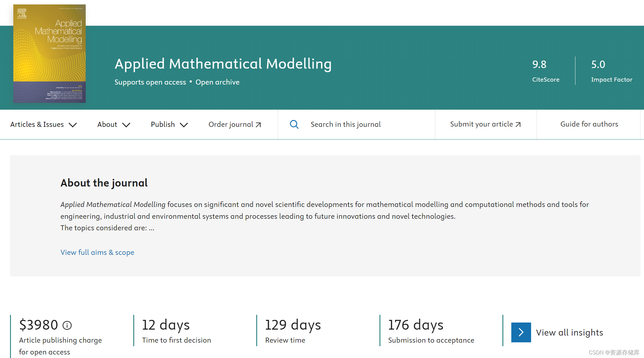Click the info icon beside $3980
644x358 pixels.
pos(67,325)
